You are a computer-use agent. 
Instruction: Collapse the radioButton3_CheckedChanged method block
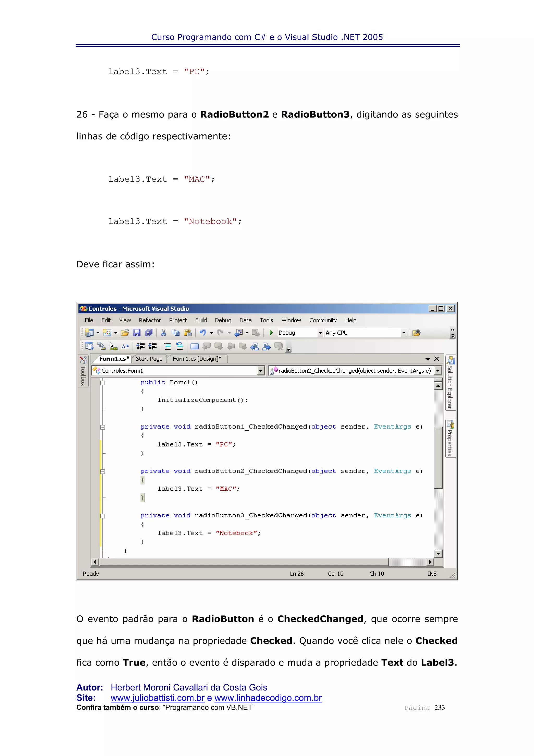click(x=103, y=516)
